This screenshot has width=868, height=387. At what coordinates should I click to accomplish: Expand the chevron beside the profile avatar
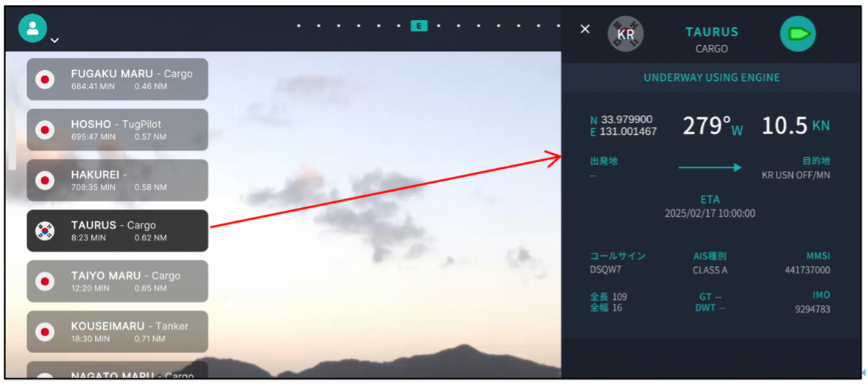click(x=54, y=40)
